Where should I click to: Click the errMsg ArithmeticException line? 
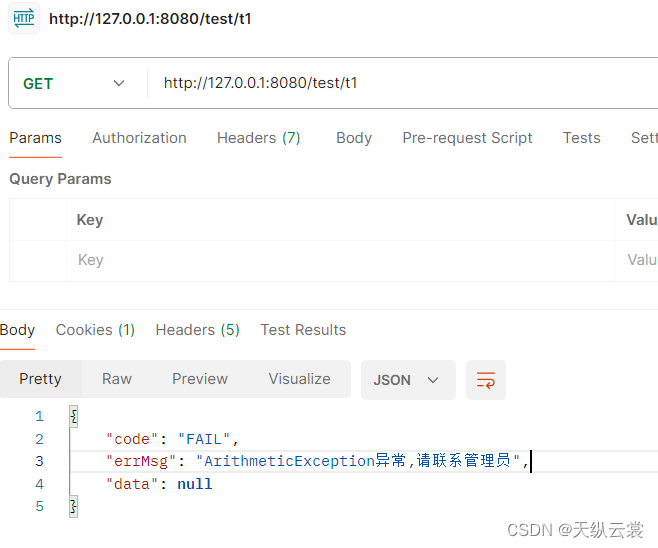click(317, 461)
